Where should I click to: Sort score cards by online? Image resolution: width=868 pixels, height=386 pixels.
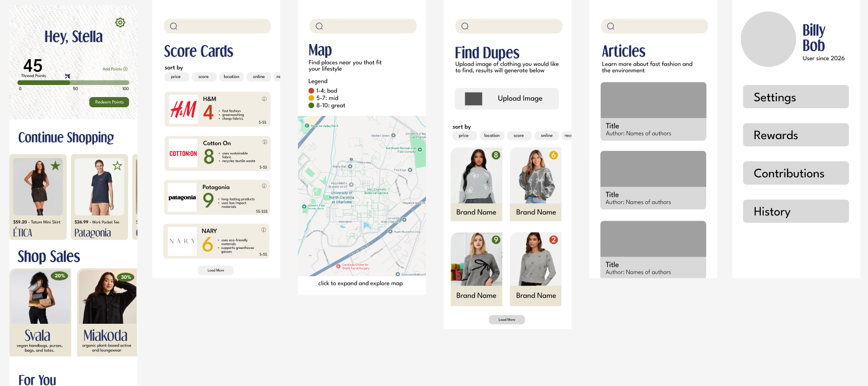tap(258, 77)
